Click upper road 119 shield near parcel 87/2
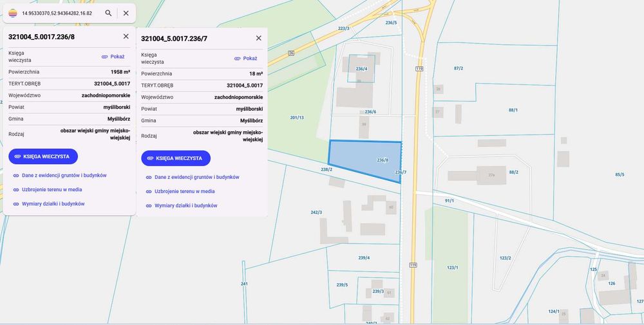The image size is (644, 325). [419, 69]
